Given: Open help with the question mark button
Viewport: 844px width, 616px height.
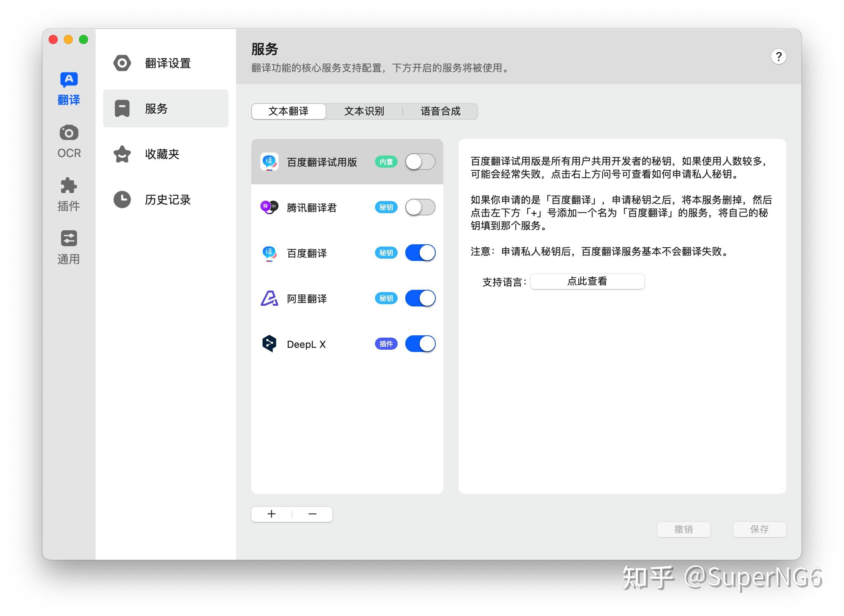Looking at the screenshot, I should pyautogui.click(x=779, y=57).
